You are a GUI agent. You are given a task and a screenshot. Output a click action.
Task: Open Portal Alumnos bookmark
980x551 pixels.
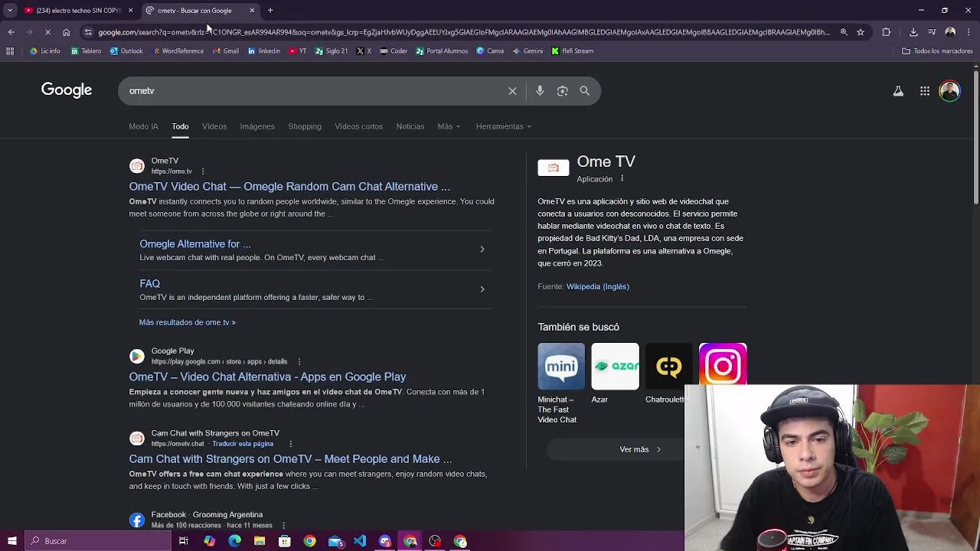442,51
